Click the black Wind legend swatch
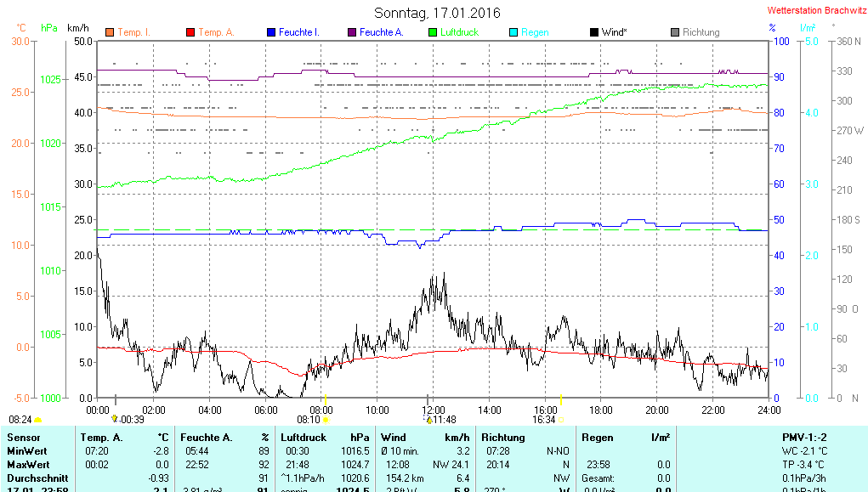 [x=594, y=32]
